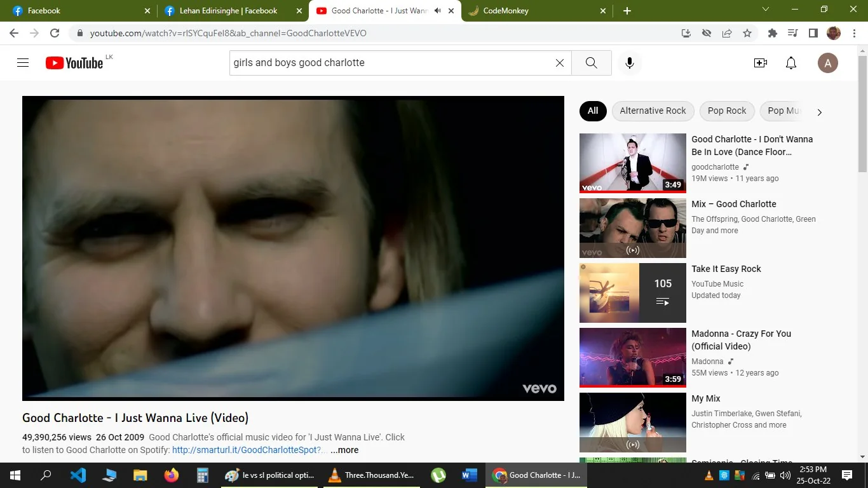
Task: Open the Chrome extensions puzzle menu
Action: click(x=772, y=33)
